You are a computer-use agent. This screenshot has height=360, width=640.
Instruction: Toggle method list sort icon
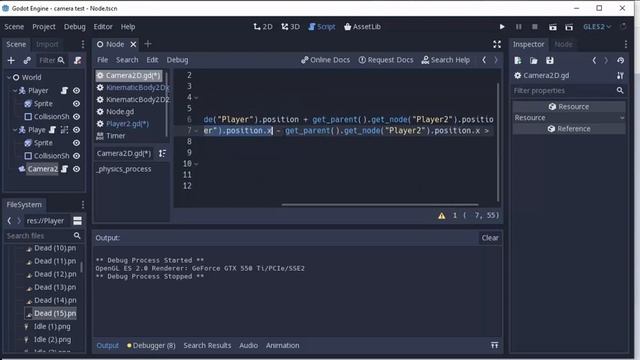coord(162,153)
